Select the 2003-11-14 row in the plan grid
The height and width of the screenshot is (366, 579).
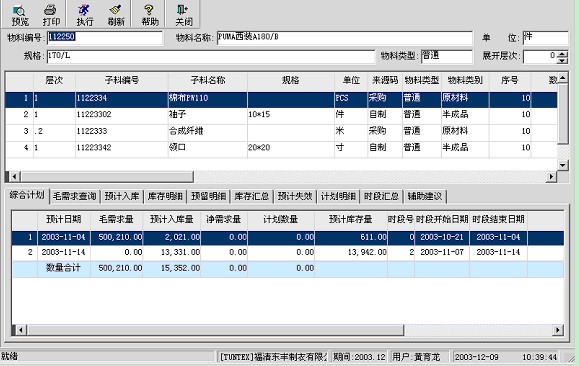tap(287, 253)
